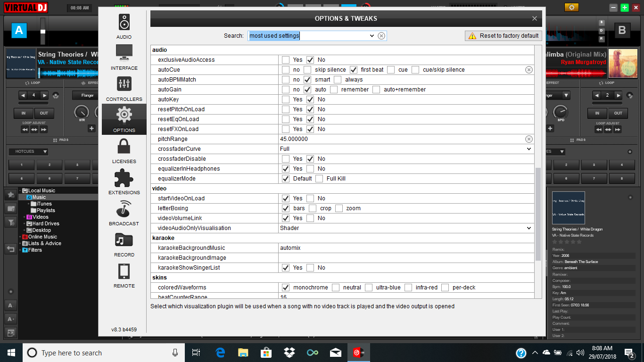This screenshot has width=644, height=362.
Task: Click the VirtualDJ settings gear at top
Action: [x=571, y=8]
